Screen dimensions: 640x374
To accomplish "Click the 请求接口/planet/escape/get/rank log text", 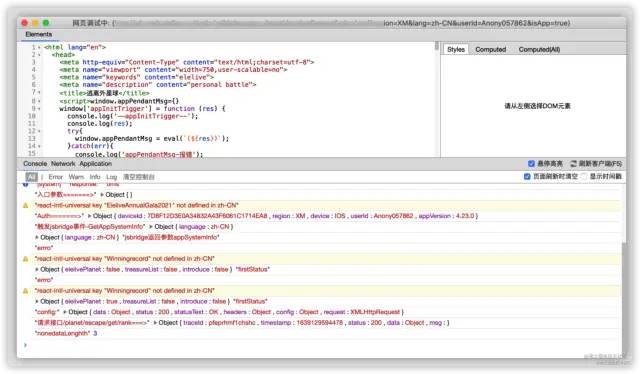I will tap(92, 323).
